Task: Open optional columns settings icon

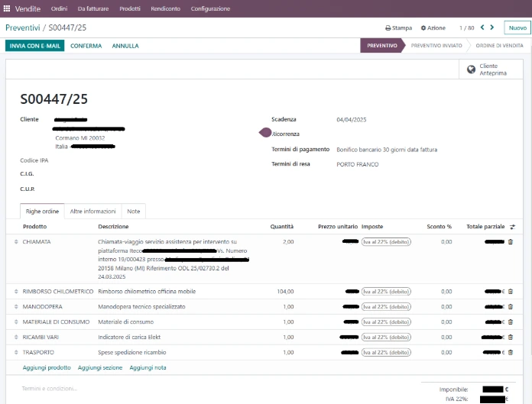Action: (x=512, y=227)
